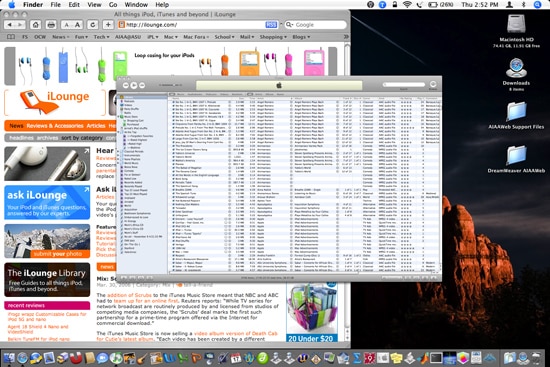Click the archives link on iLounge

[47, 138]
